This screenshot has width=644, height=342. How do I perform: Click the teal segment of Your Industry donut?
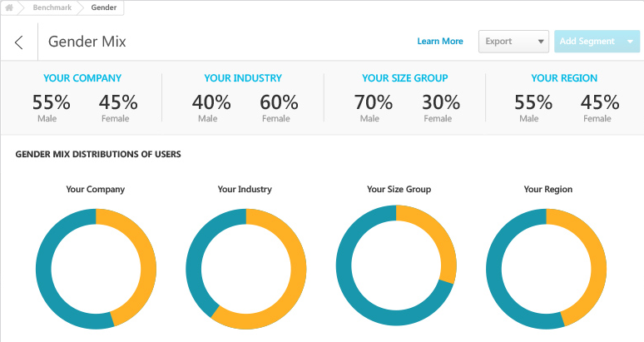(x=196, y=250)
